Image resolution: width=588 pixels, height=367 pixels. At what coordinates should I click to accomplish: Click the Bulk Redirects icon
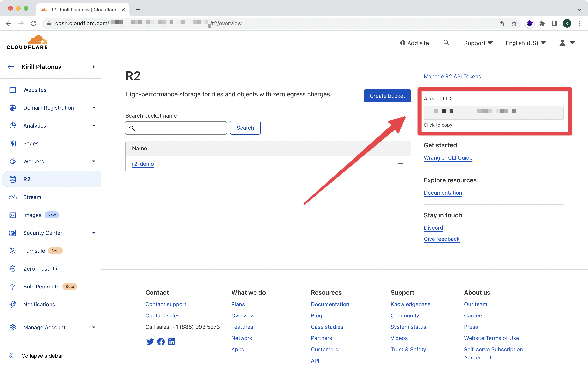point(13,286)
